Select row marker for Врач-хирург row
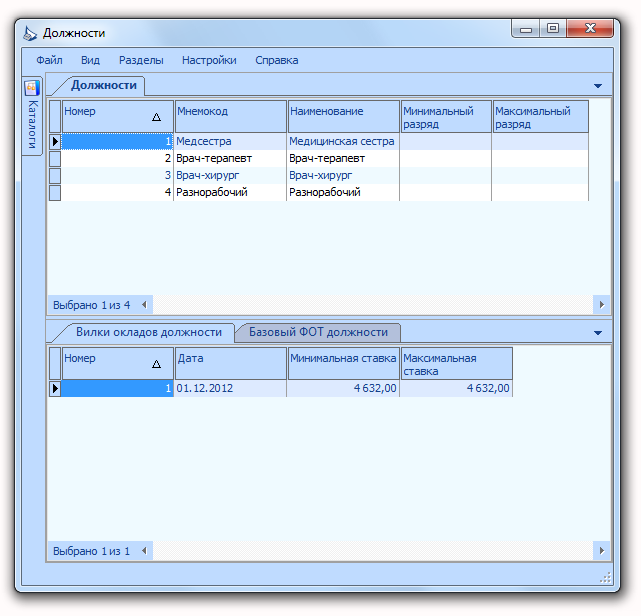Screen dimensions: 641x616 pos(55,175)
